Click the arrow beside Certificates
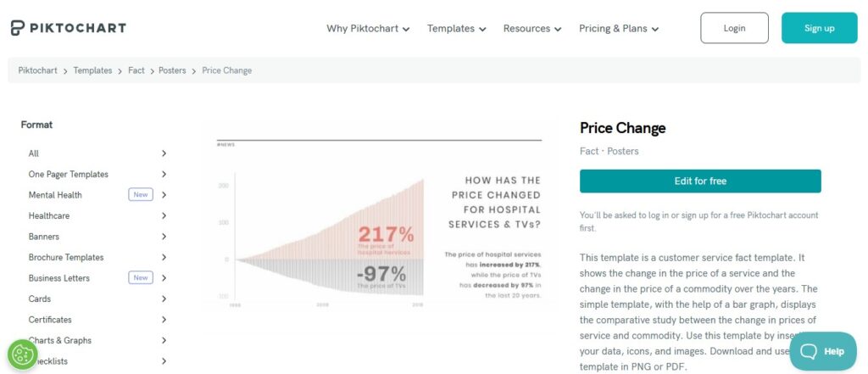The width and height of the screenshot is (868, 374). pyautogui.click(x=164, y=320)
